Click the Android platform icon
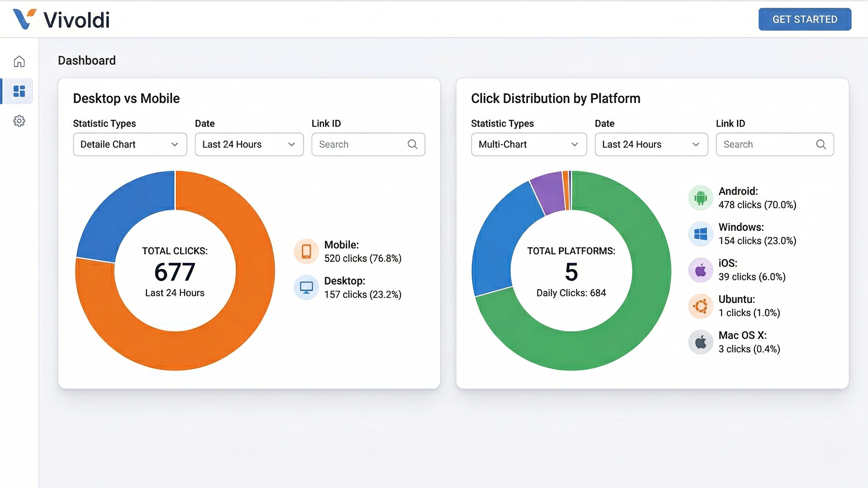 pos(700,198)
